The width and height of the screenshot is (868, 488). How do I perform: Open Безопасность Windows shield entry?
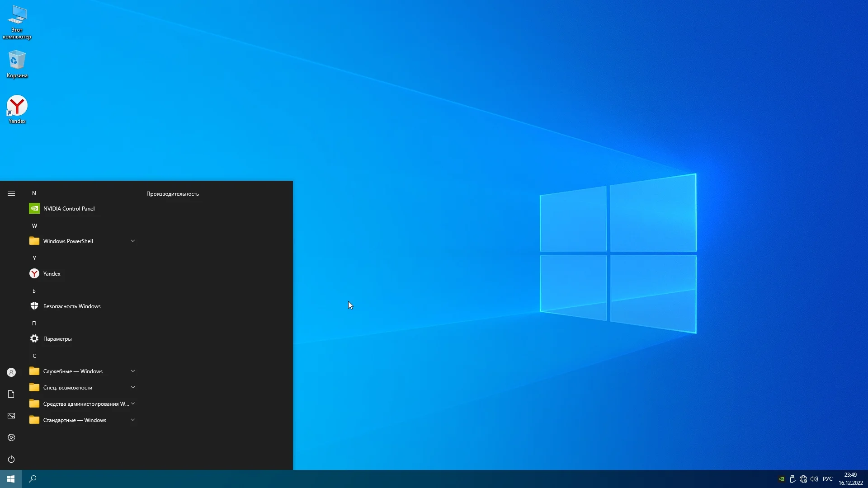click(x=71, y=306)
